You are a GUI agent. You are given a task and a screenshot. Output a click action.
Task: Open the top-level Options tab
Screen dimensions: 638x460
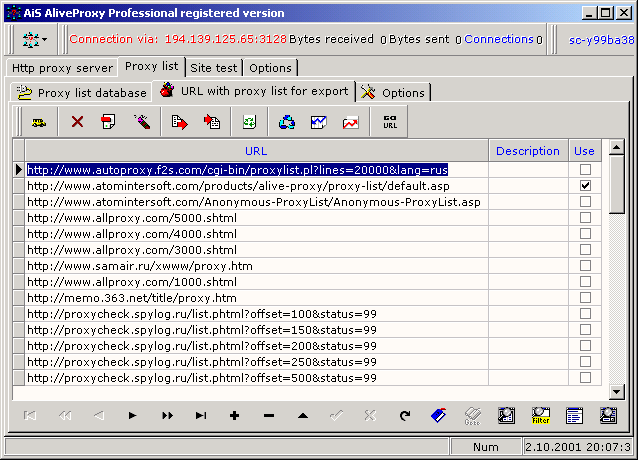coord(271,68)
